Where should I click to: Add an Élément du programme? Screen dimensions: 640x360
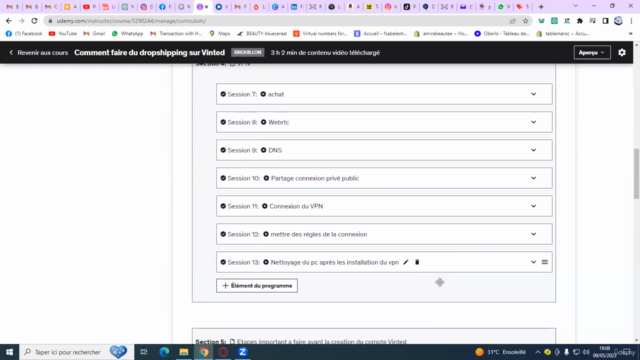point(257,286)
